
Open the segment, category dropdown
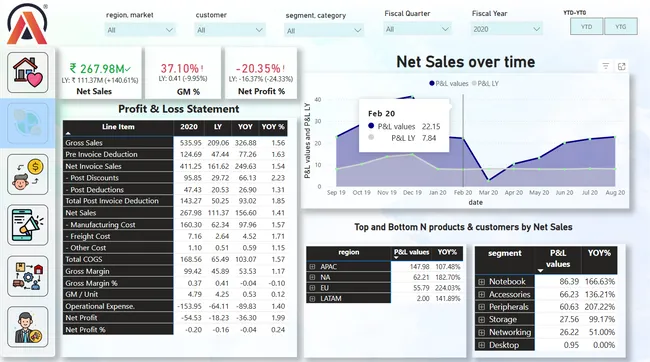[x=324, y=31]
